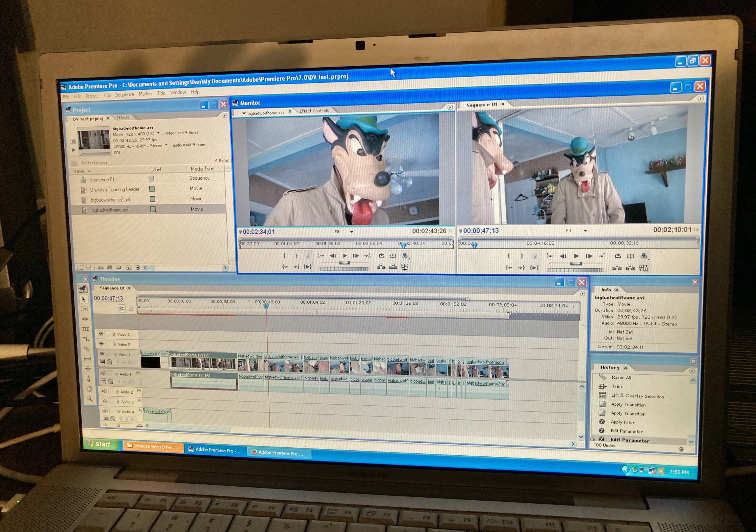Viewport: 756px width, 532px height.
Task: Select bigbadwolfhome2.avi in Project list
Action: [110, 200]
